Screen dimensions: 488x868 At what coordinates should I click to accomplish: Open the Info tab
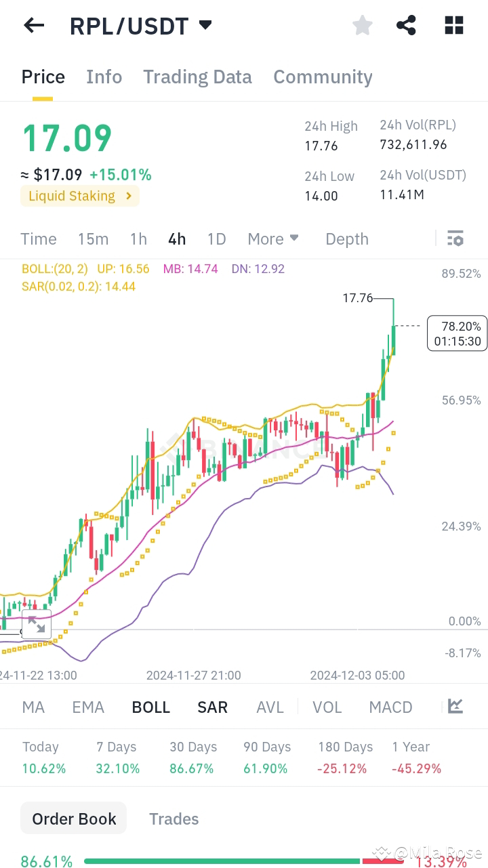coord(104,77)
